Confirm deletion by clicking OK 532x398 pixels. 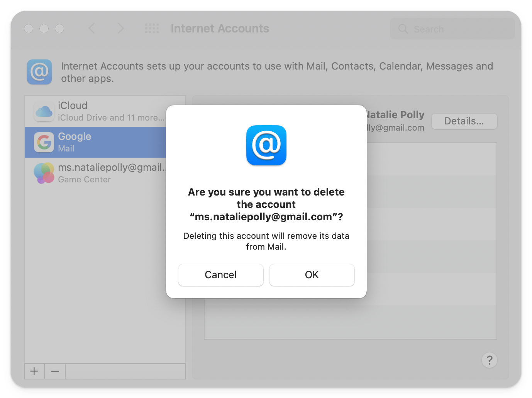[x=312, y=275]
